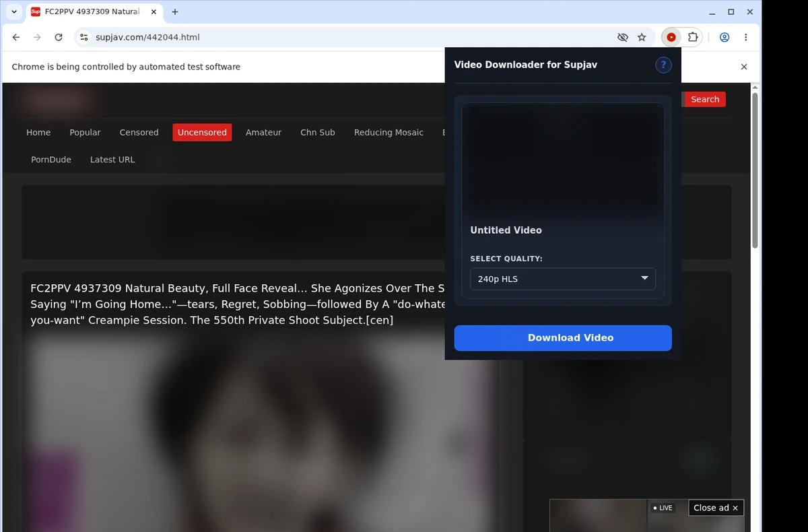The image size is (808, 532).
Task: Select the highlighted Uncensored category
Action: point(202,133)
